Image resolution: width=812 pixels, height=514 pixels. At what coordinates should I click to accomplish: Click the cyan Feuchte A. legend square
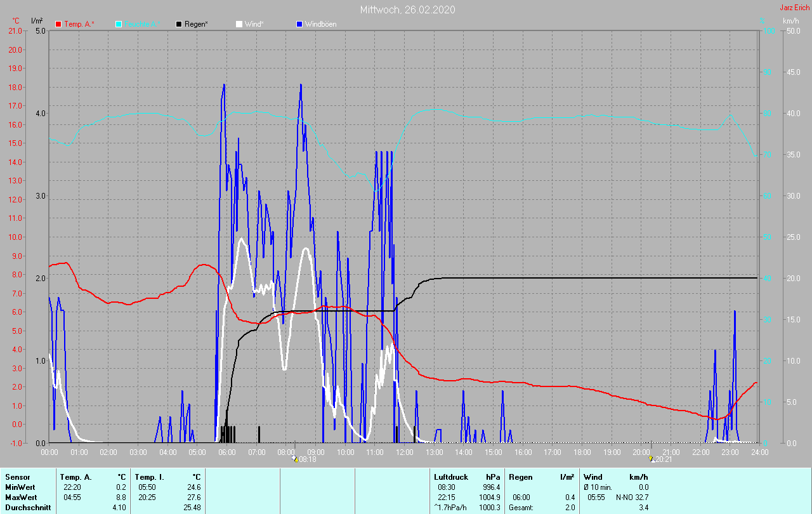click(x=119, y=24)
